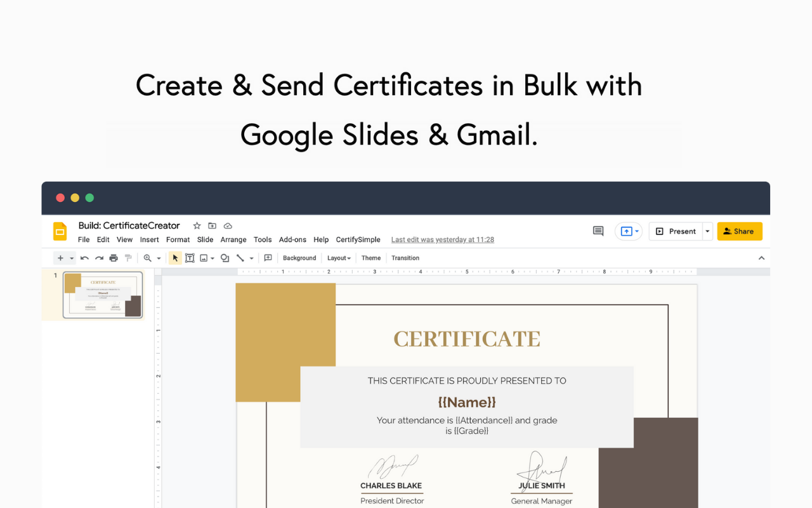812x508 pixels.
Task: Click the General Manager title text
Action: 542,501
